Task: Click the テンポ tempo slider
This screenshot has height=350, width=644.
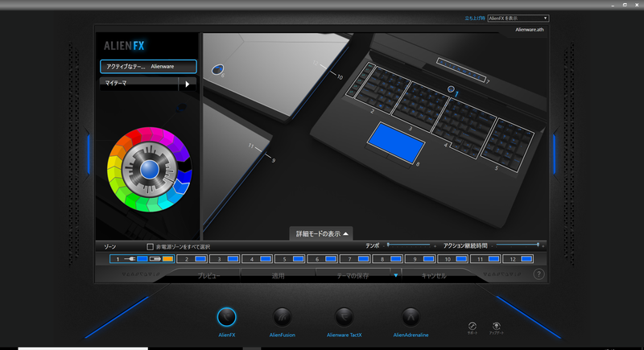Action: click(409, 245)
